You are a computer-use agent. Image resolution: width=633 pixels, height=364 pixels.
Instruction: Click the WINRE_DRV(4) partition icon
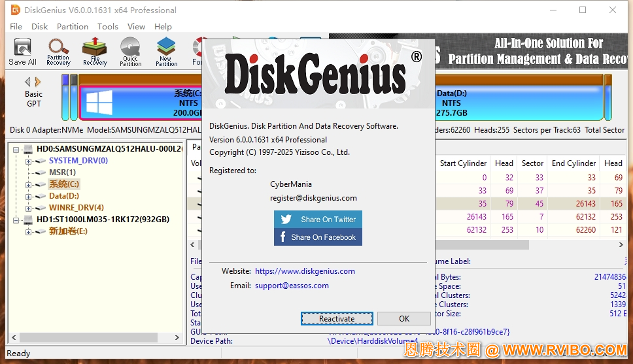tap(41, 208)
